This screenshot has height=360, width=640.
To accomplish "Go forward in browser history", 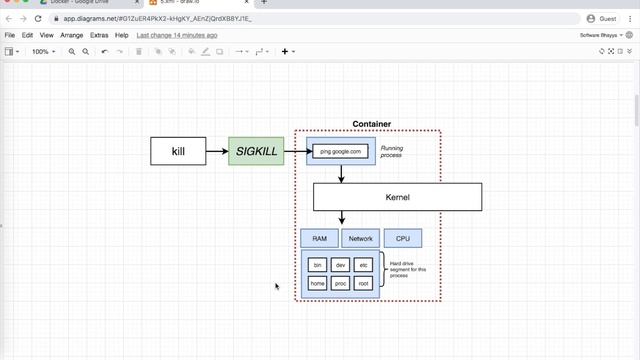I will (23, 19).
